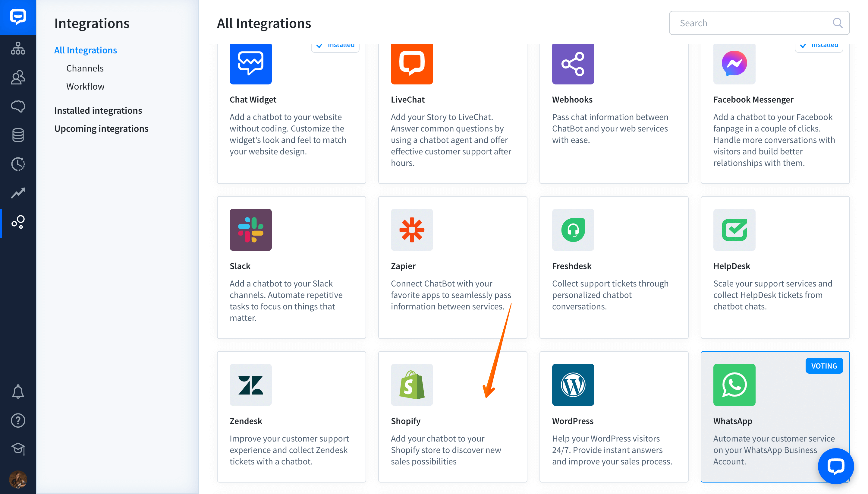Click the Shopify bag icon
This screenshot has width=868, height=494.
(412, 385)
